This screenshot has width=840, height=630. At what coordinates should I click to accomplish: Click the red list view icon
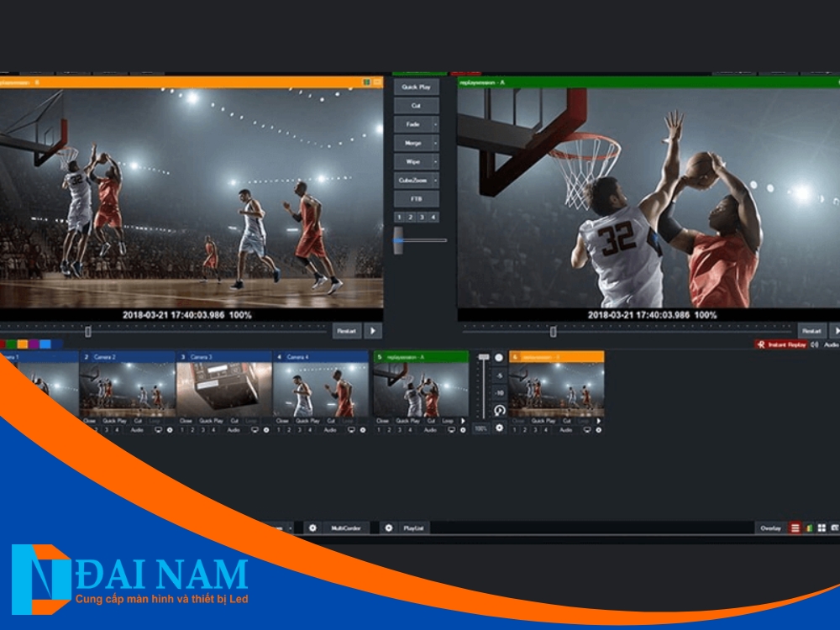[795, 528]
